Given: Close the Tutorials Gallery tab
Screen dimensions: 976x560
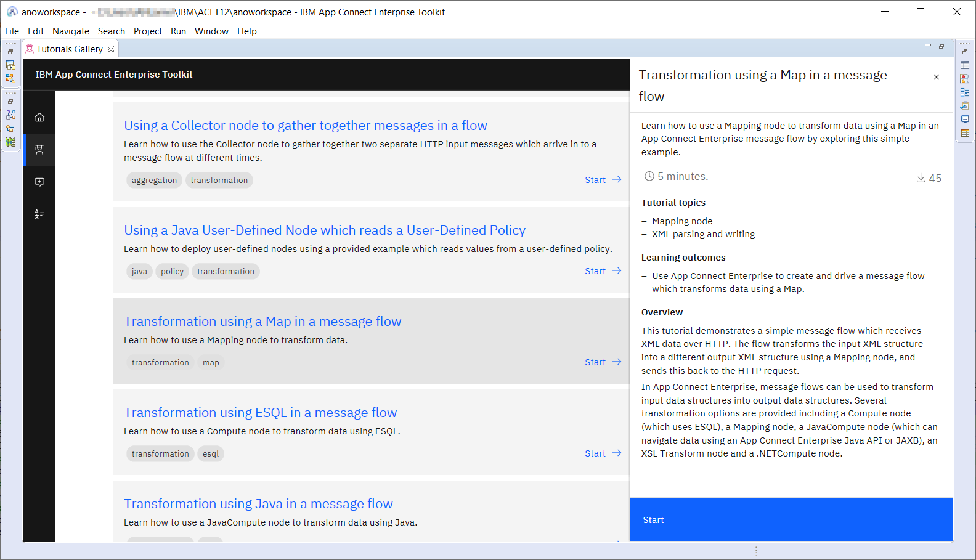Looking at the screenshot, I should (x=111, y=49).
